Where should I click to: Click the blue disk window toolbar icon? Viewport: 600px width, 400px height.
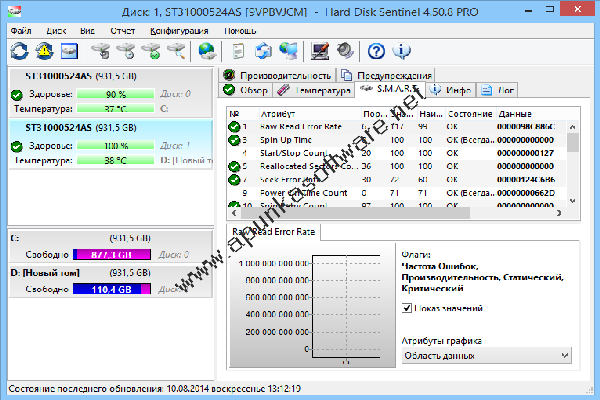[69, 51]
